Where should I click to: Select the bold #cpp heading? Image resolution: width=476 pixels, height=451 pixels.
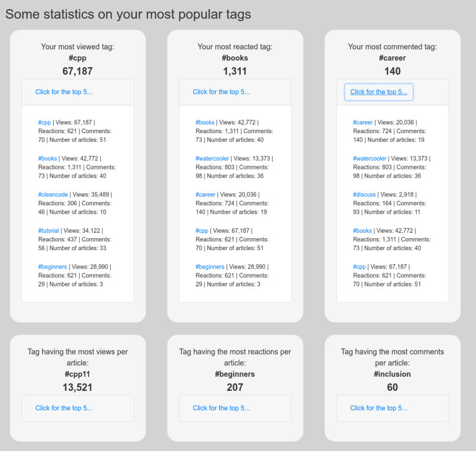(x=77, y=58)
